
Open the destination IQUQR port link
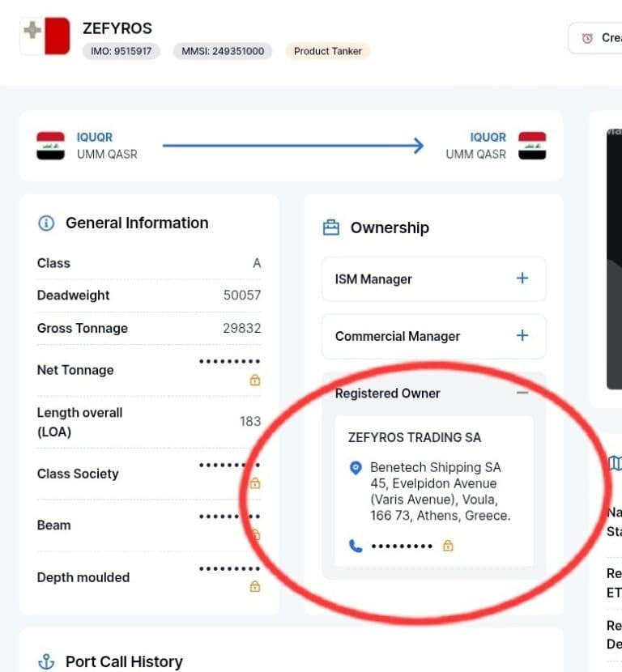pos(488,138)
